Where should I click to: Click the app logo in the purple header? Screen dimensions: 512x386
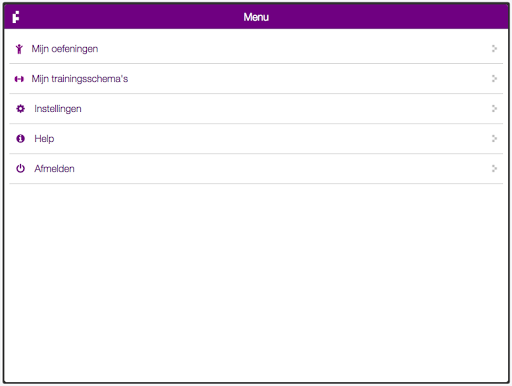click(x=16, y=17)
